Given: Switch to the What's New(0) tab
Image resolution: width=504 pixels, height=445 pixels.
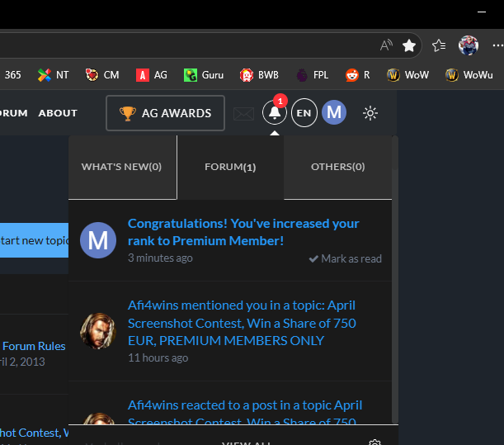Looking at the screenshot, I should coord(121,167).
